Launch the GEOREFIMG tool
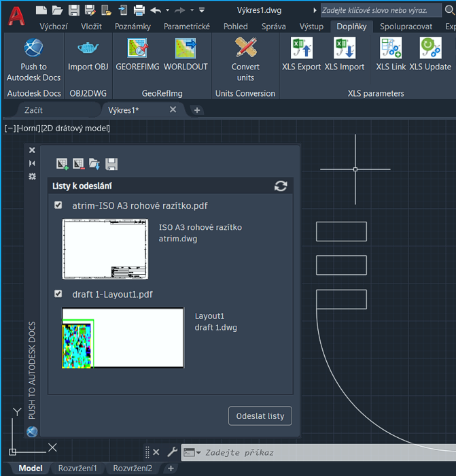456x476 pixels. pos(138,48)
